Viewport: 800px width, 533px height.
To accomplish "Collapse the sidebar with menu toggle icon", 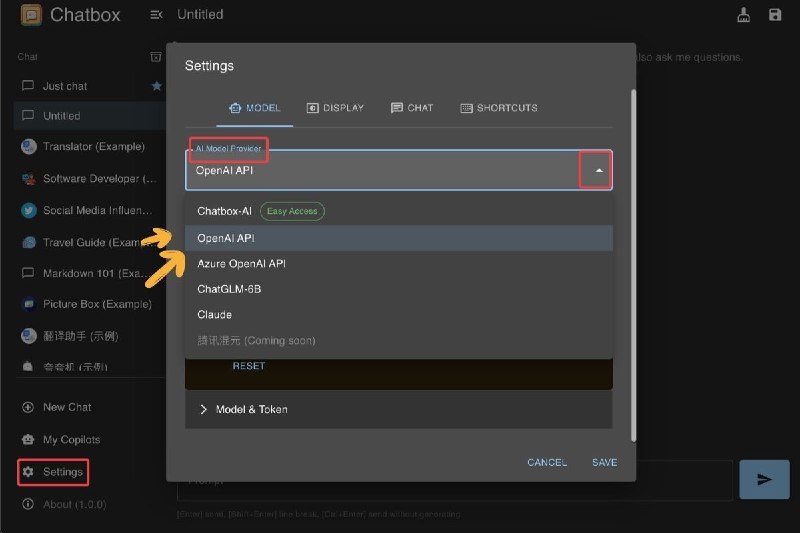I will point(156,15).
